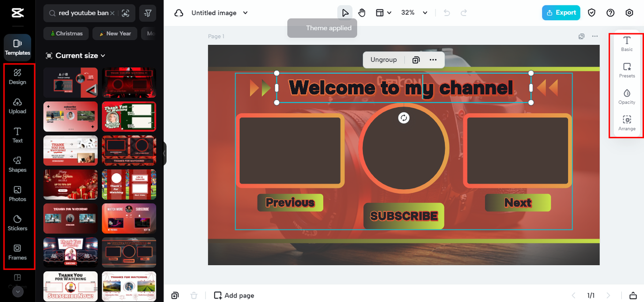The height and width of the screenshot is (302, 644).
Task: Open the Opacity panel
Action: click(x=627, y=97)
